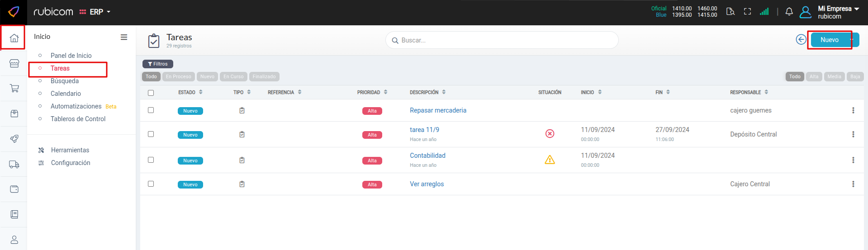
Task: Open Calendario in the Inicio menu
Action: 66,94
